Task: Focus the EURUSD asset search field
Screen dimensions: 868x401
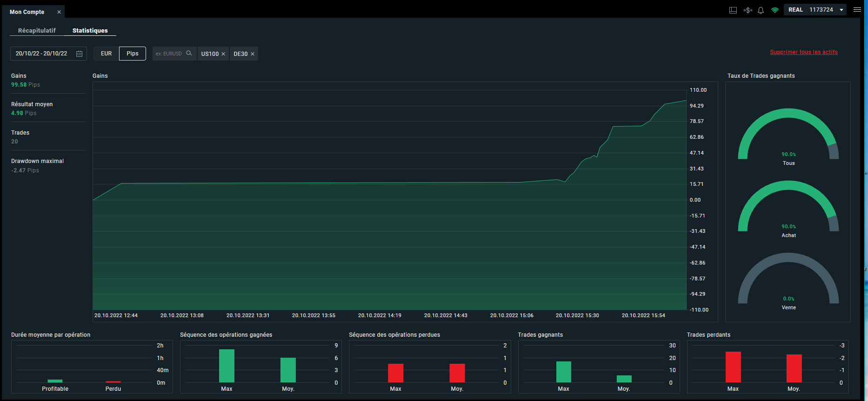Action: [x=169, y=54]
